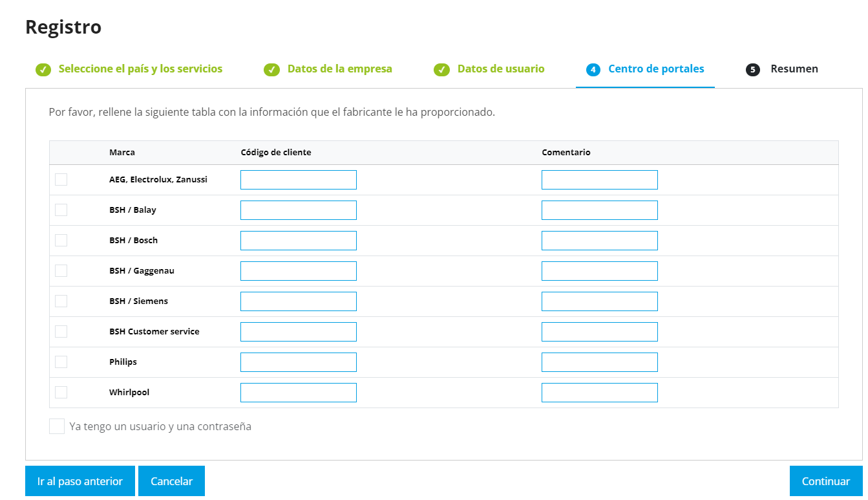
Task: Tick the BSH / Bosch checkbox
Action: pos(61,241)
